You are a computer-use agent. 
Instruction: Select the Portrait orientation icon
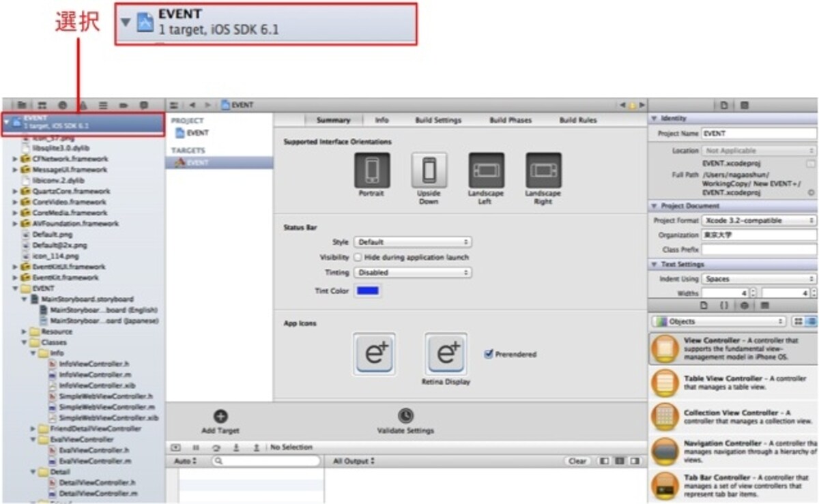372,170
